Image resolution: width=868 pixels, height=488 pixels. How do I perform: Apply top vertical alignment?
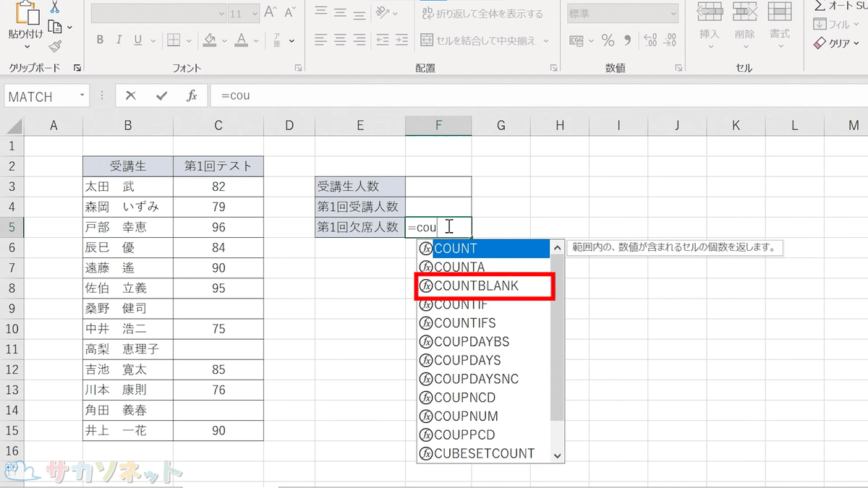(x=320, y=13)
